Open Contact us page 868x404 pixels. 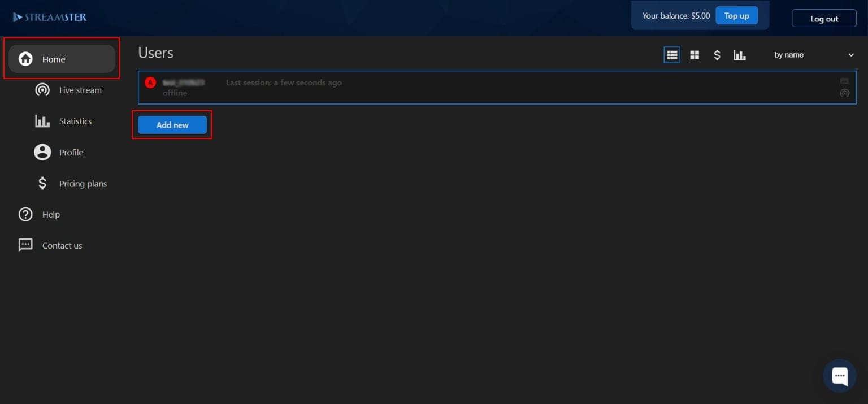pos(62,245)
